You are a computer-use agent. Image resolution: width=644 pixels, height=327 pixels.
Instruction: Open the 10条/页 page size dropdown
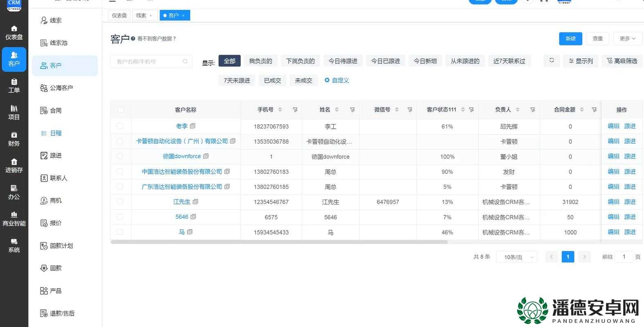click(517, 257)
